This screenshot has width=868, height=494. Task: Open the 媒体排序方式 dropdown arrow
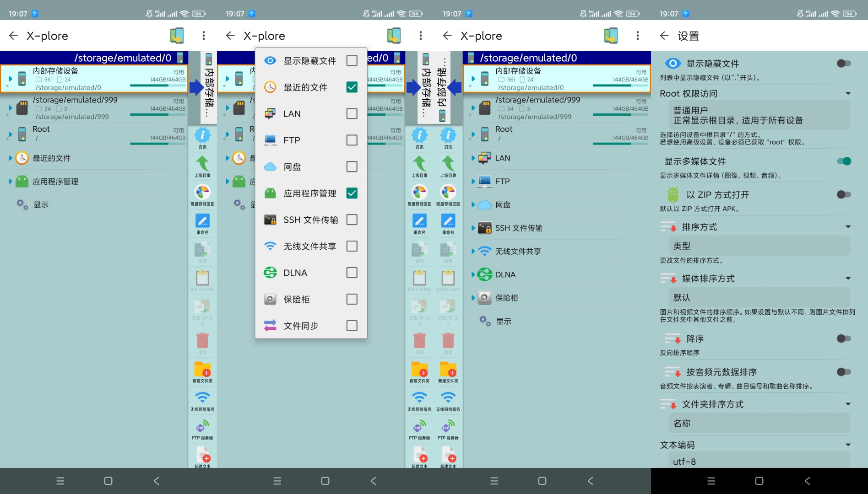click(848, 279)
